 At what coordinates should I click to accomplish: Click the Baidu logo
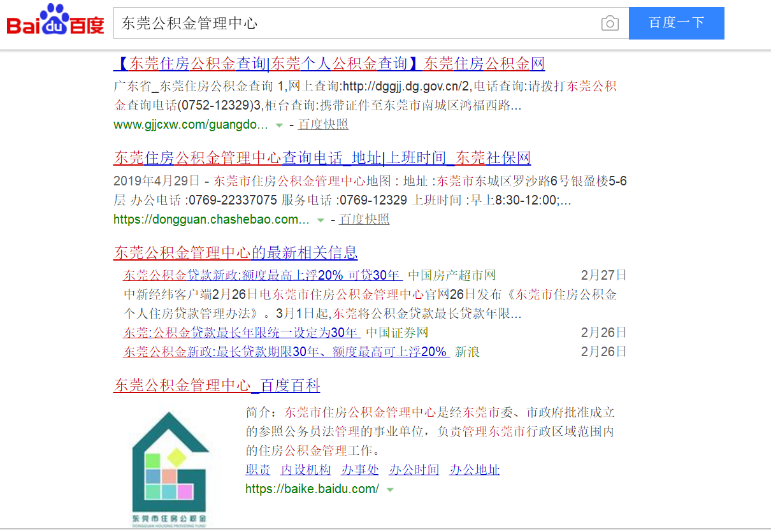click(55, 22)
